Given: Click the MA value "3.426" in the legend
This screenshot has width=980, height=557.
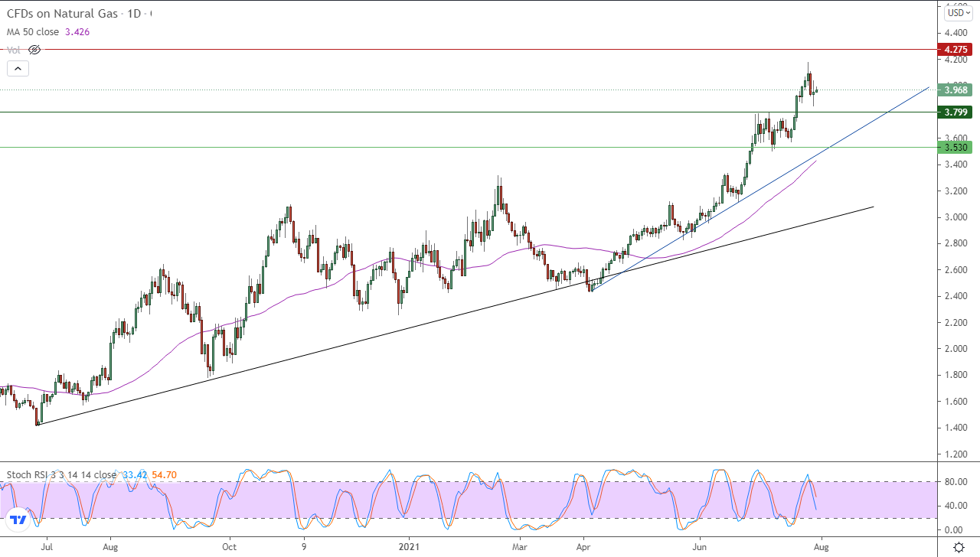Looking at the screenshot, I should pyautogui.click(x=78, y=32).
